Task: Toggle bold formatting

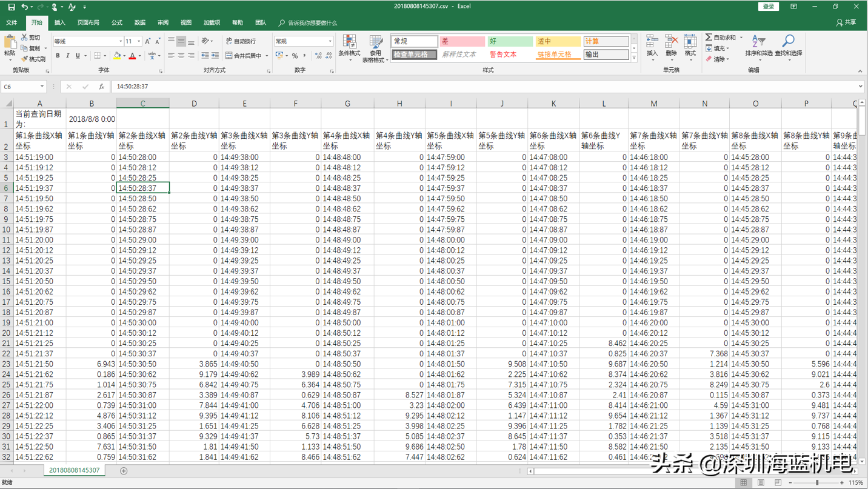Action: pyautogui.click(x=58, y=56)
